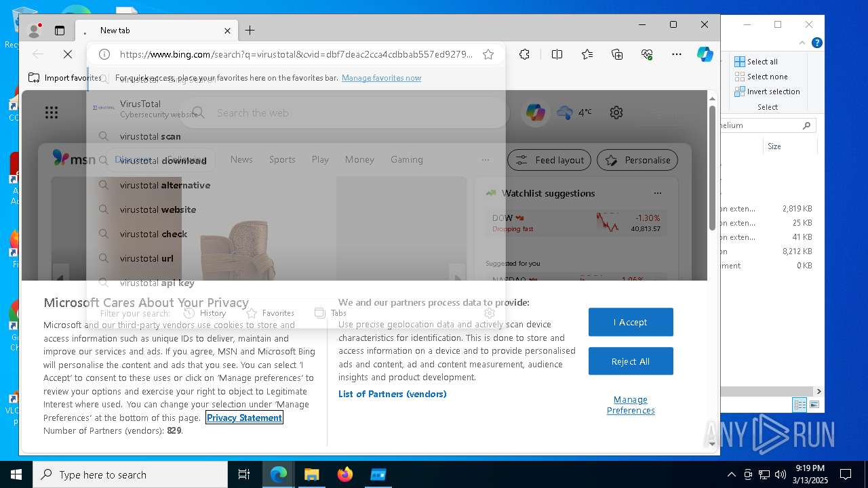
Task: Filter search by History
Action: click(205, 313)
